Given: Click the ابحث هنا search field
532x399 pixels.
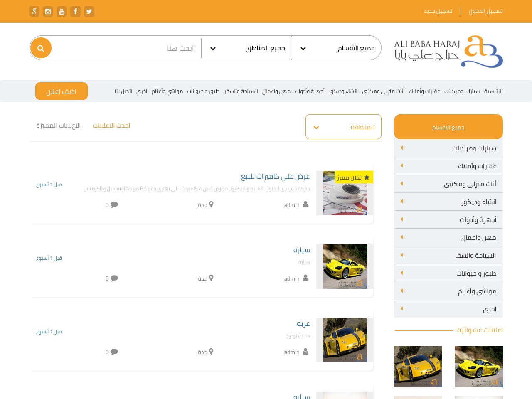Looking at the screenshot, I should point(126,48).
